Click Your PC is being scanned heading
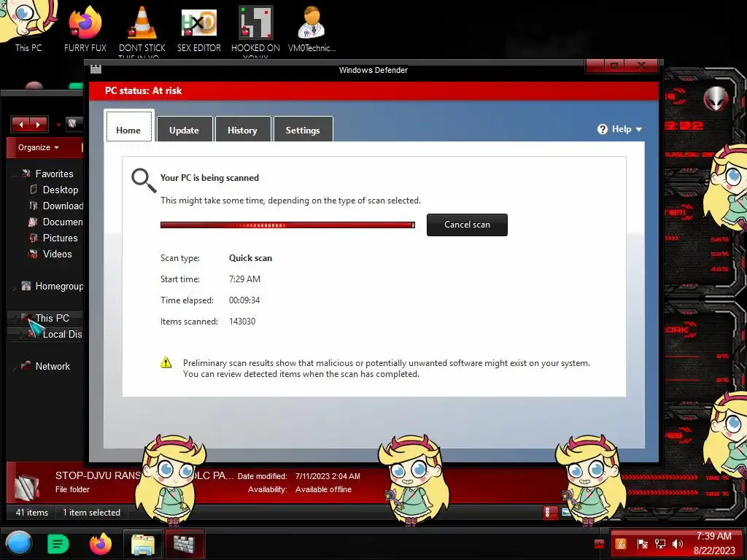The image size is (747, 560). (209, 178)
